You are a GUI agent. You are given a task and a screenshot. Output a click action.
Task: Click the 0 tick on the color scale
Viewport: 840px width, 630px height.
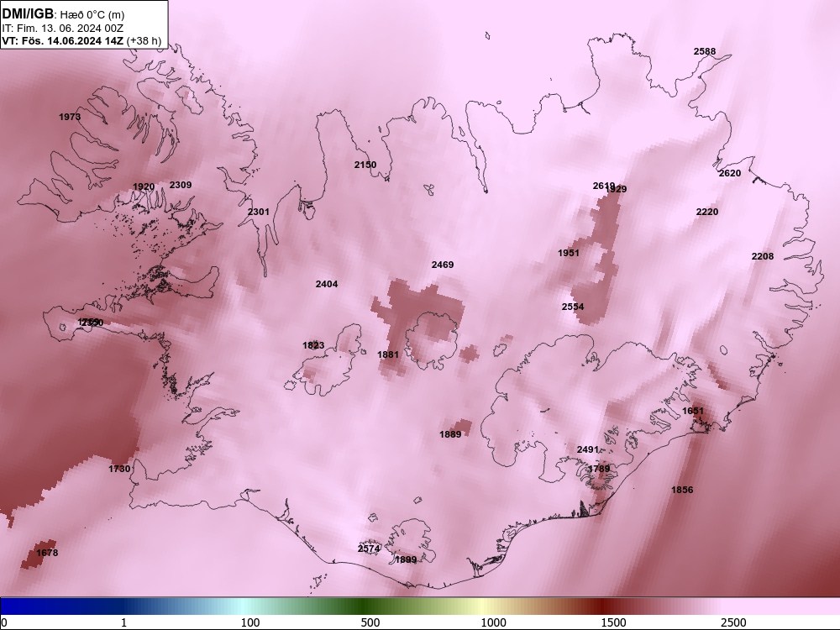4,622
